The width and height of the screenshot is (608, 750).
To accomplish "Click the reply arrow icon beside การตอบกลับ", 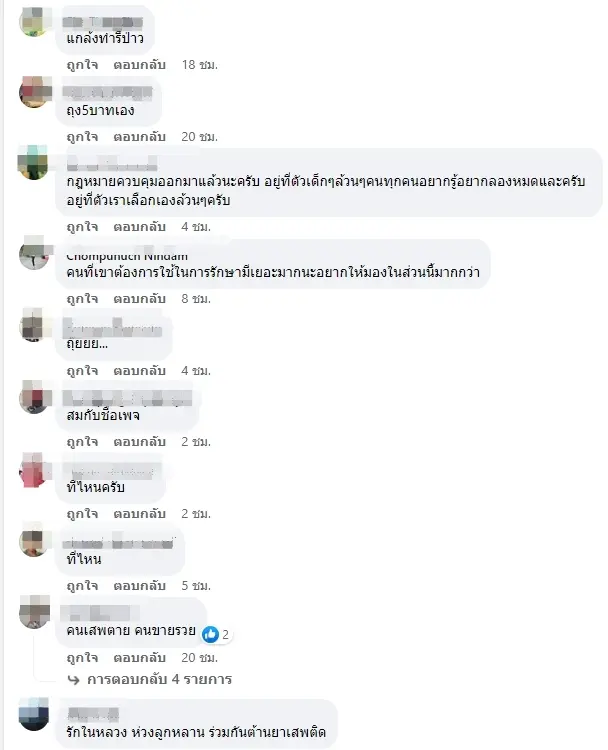I will 74,680.
